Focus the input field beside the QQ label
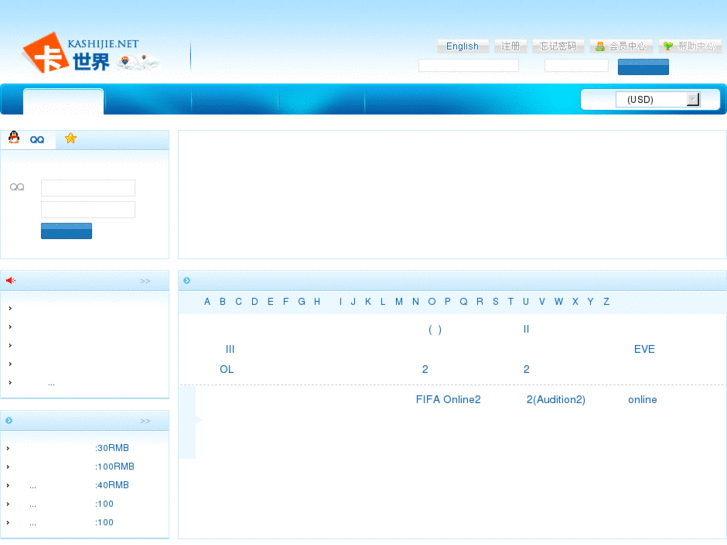Screen dimensions: 727x545 pos(88,188)
